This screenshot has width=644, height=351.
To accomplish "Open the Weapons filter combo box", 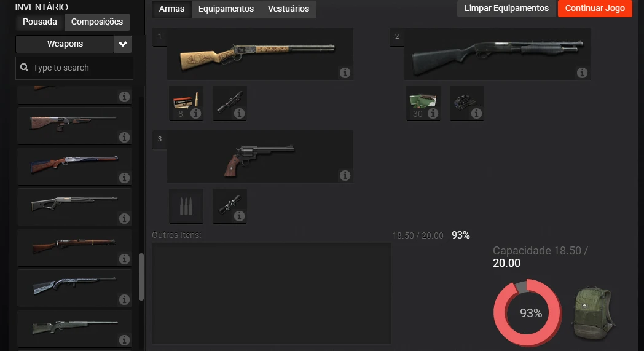I will pos(74,44).
